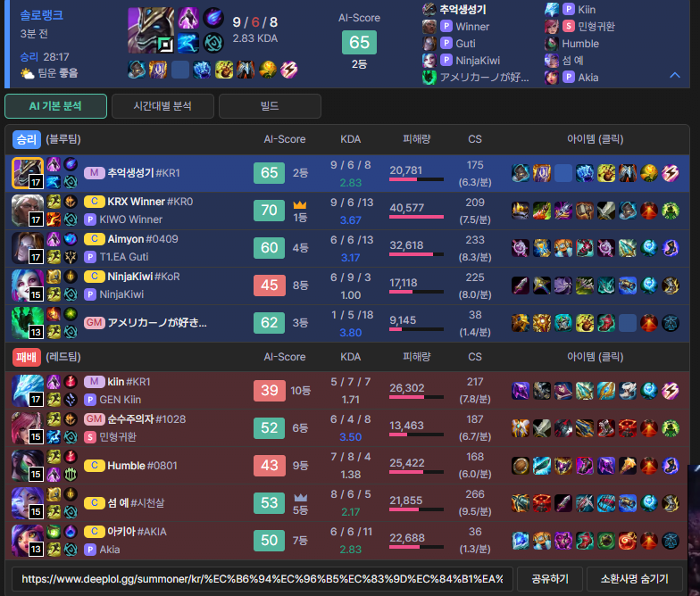This screenshot has width=700, height=596.
Task: Click KRX Winner's 40,577 damage bar
Action: click(416, 217)
